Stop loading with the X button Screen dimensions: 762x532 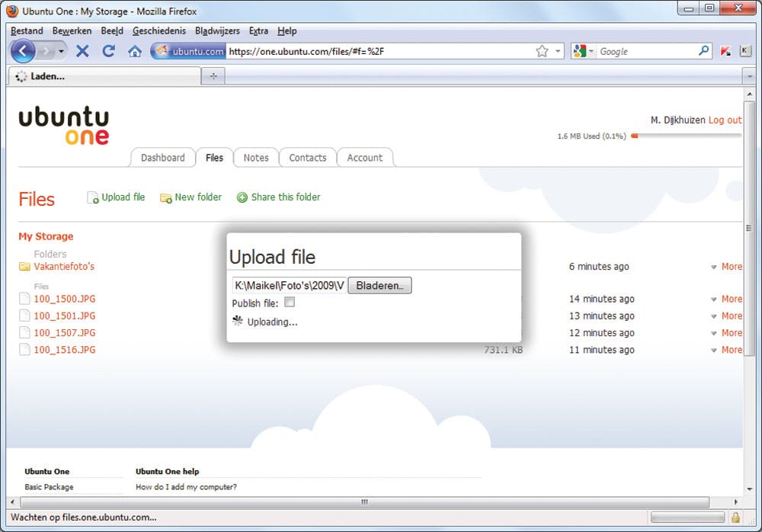pyautogui.click(x=82, y=51)
